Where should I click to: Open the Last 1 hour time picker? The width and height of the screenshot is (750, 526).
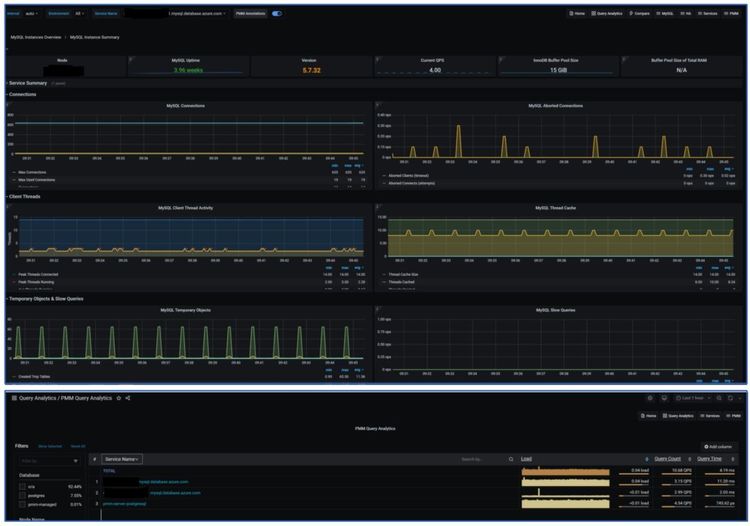(x=693, y=398)
